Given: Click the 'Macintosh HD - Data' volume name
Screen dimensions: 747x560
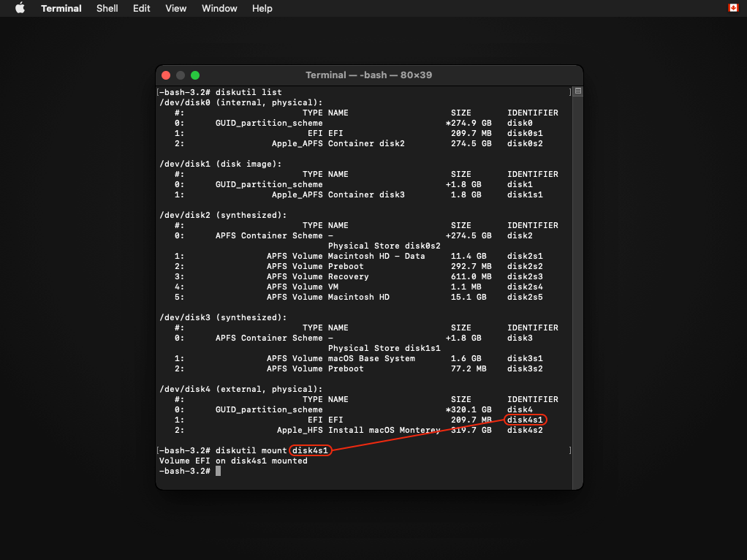Looking at the screenshot, I should 376,257.
